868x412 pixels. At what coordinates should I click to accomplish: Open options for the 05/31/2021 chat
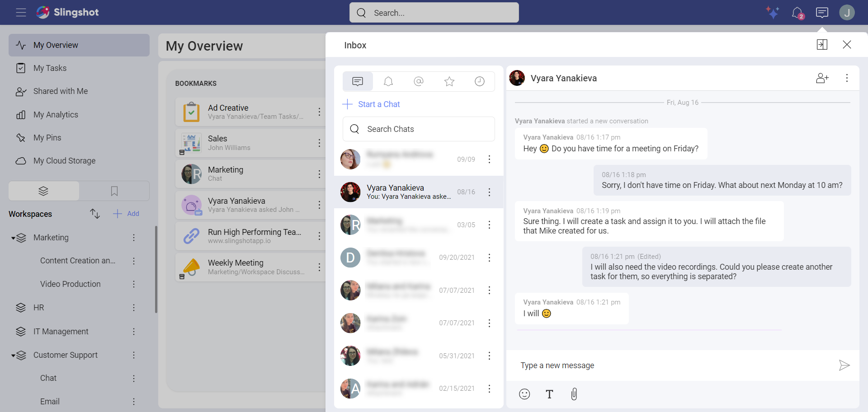click(489, 356)
